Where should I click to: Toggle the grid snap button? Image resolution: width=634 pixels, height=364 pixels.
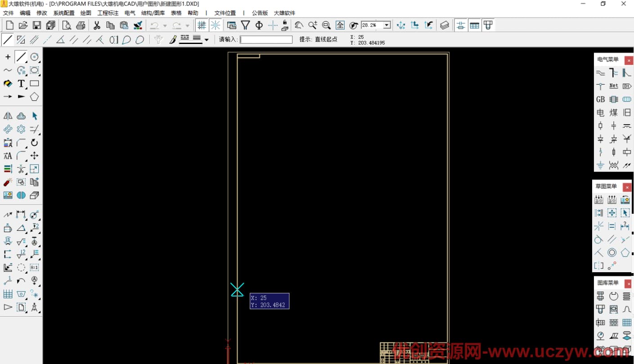pyautogui.click(x=202, y=25)
